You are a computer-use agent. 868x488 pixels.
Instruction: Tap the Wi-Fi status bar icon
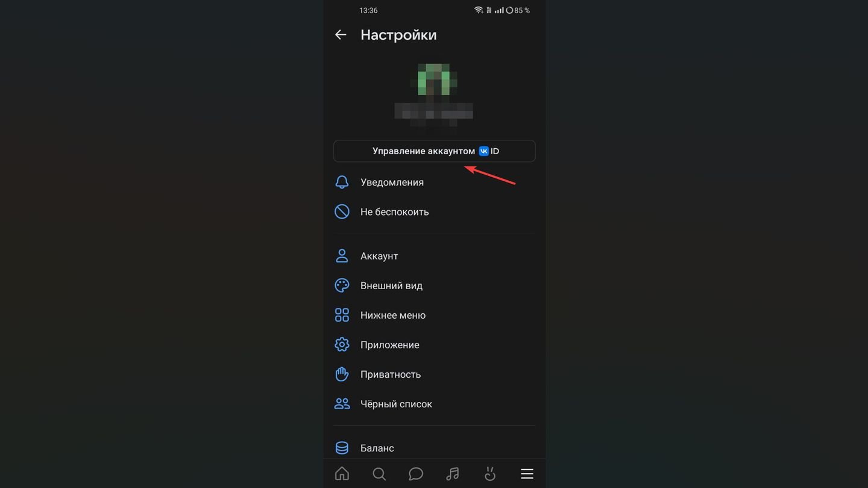coord(479,10)
